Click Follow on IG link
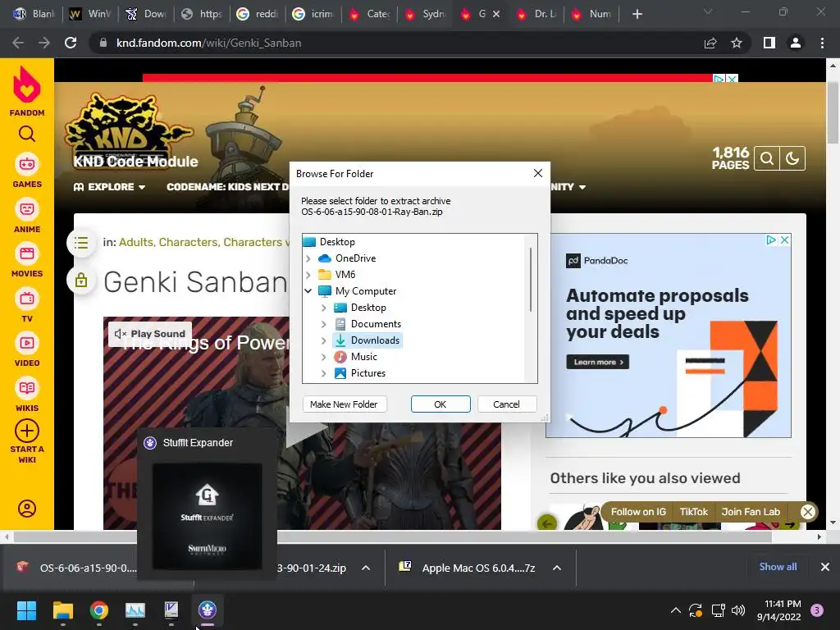This screenshot has height=630, width=840. pyautogui.click(x=638, y=512)
